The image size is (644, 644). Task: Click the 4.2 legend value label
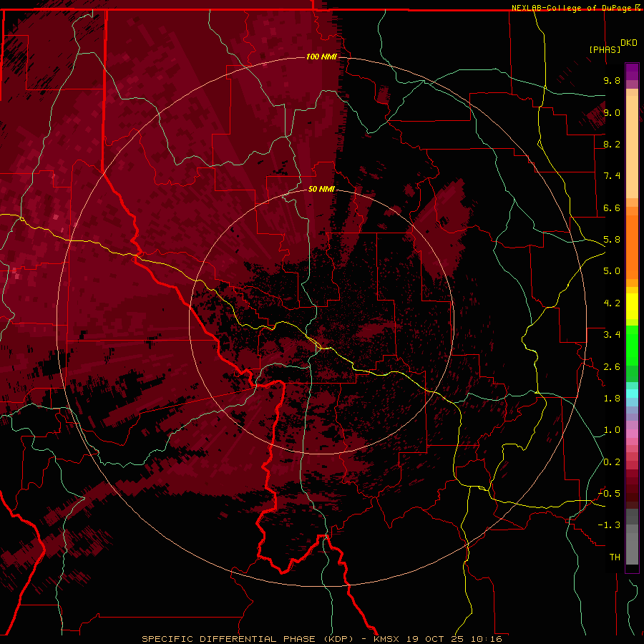[612, 303]
